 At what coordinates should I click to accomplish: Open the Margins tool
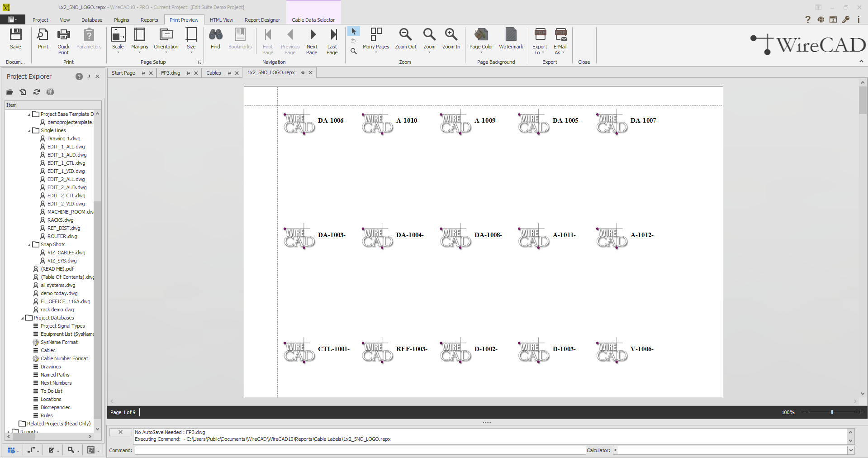point(140,35)
